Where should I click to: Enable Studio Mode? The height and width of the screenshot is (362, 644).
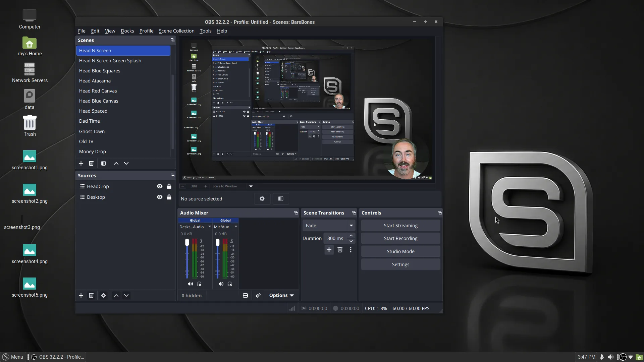pos(400,251)
